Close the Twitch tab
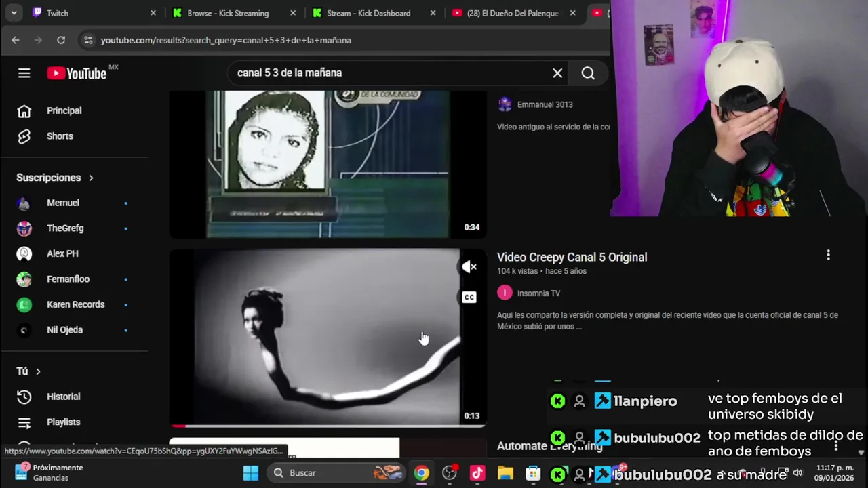868x488 pixels. (x=153, y=13)
